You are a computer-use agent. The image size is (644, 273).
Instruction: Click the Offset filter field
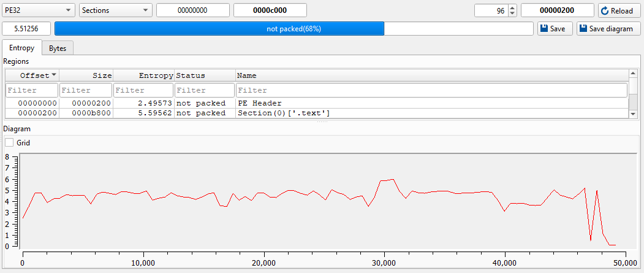(32, 90)
